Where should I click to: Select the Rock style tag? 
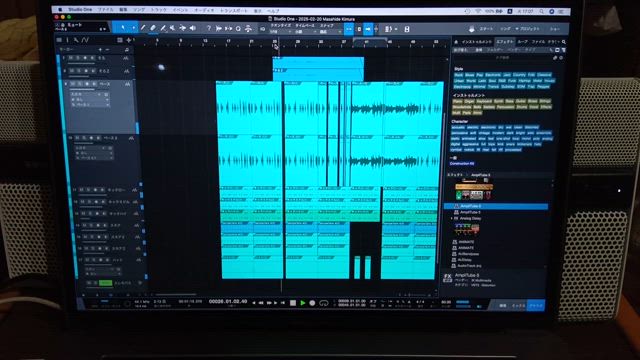click(x=458, y=75)
